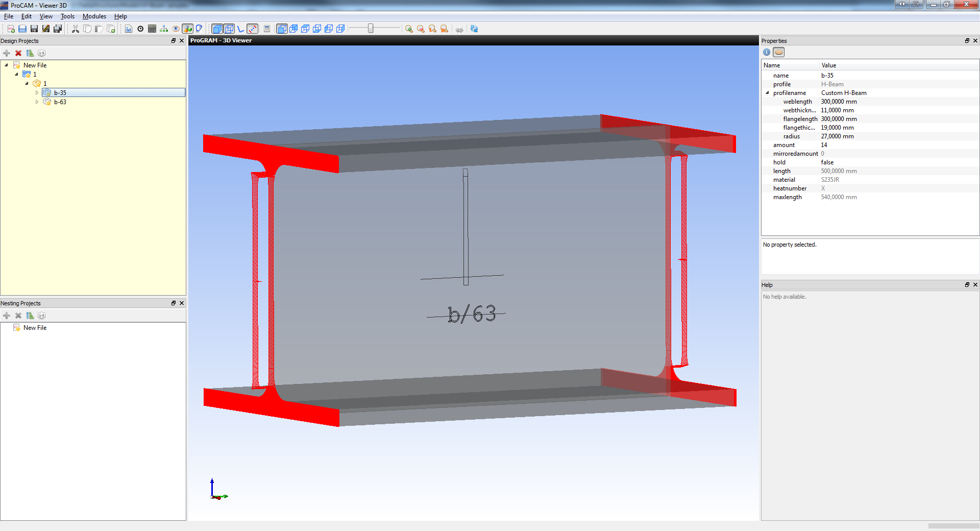The image size is (980, 531).
Task: Click the zoom in magnifier icon
Action: (409, 29)
